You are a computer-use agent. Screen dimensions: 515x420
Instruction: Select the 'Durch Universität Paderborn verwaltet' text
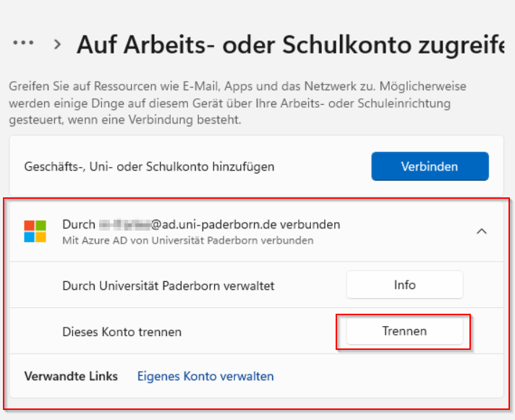coord(168,286)
